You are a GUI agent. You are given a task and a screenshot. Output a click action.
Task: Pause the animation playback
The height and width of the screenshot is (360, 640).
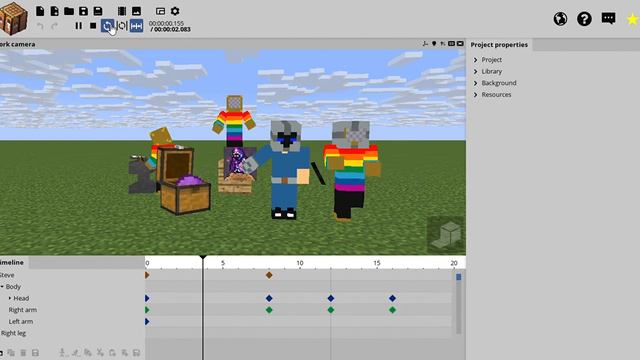78,26
